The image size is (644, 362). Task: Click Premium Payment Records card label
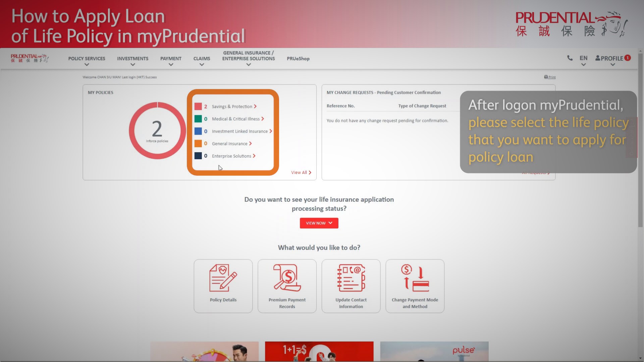pyautogui.click(x=287, y=303)
